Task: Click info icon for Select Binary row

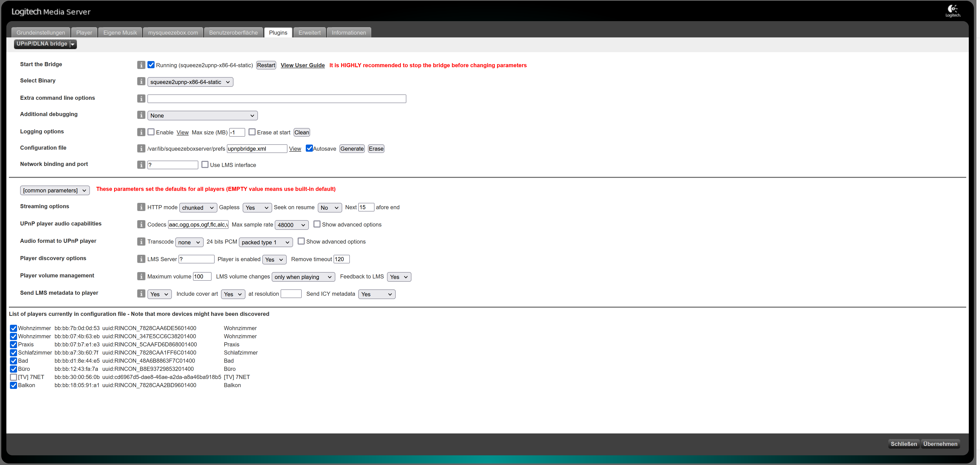Action: (x=141, y=81)
